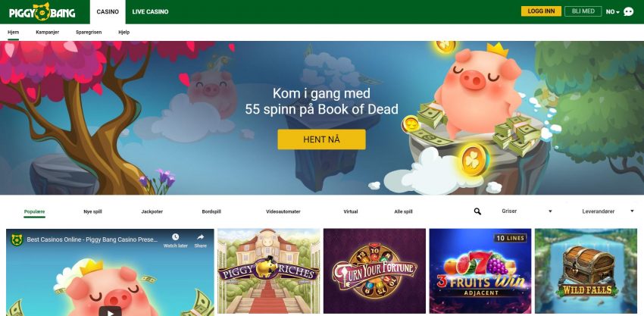The image size is (644, 316).
Task: Expand the NO language selector
Action: coord(613,12)
